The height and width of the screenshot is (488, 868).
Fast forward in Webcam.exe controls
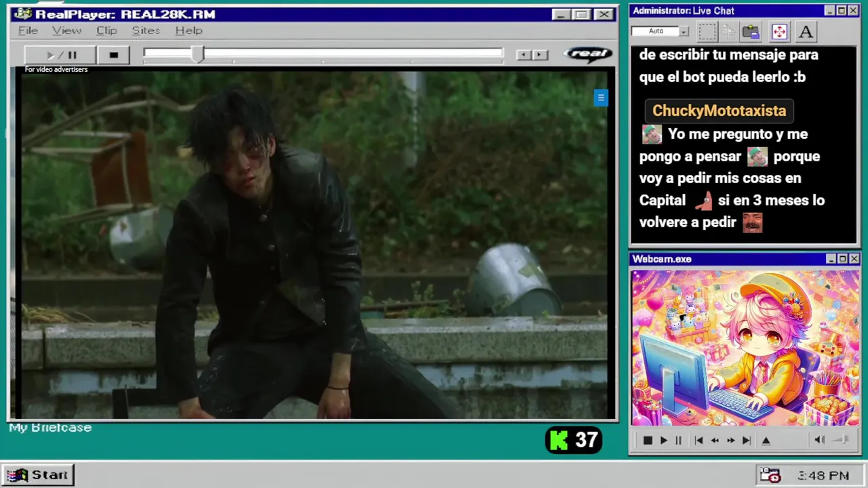(x=730, y=441)
